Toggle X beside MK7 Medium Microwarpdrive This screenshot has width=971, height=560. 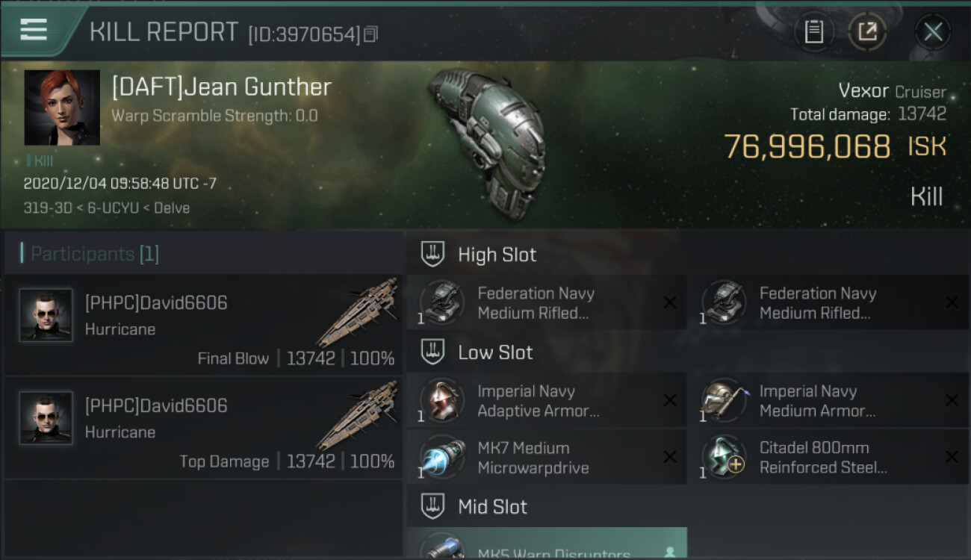tap(670, 457)
